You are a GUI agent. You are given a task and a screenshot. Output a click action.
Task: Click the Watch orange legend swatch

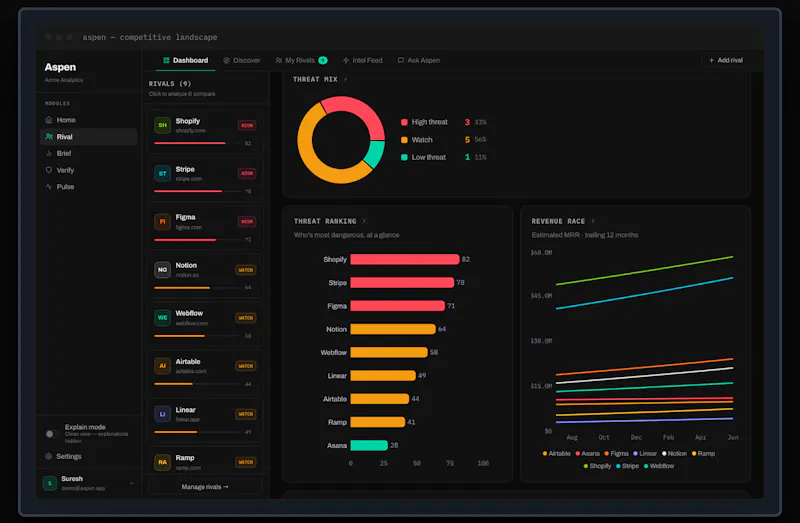pyautogui.click(x=404, y=140)
